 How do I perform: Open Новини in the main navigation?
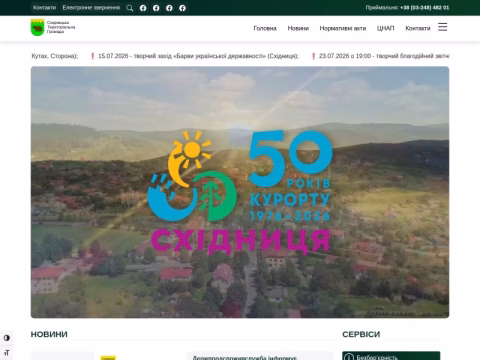[298, 28]
